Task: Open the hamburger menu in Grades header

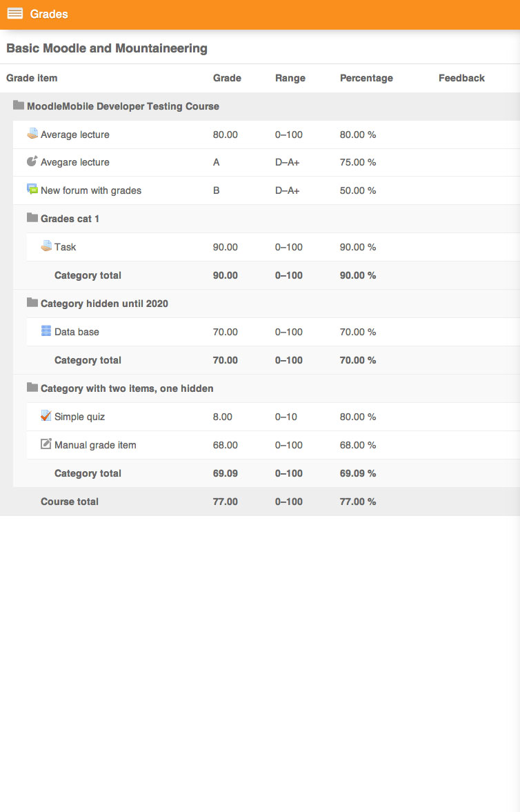Action: [15, 14]
